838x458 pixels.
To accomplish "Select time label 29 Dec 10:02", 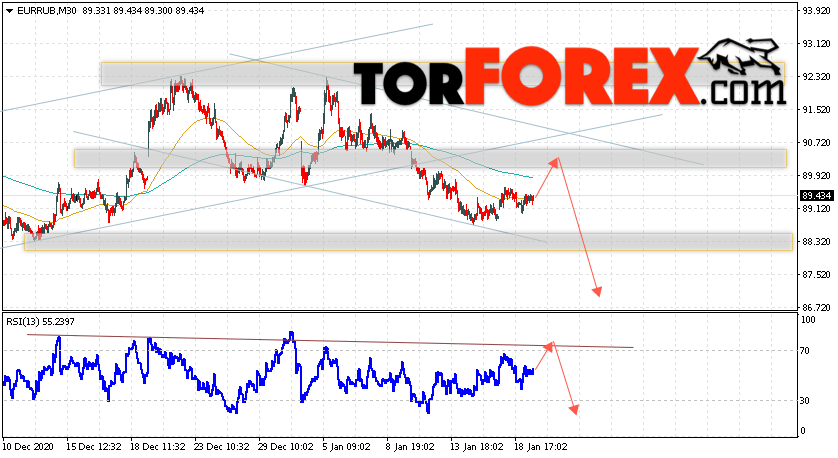I will pos(286,446).
